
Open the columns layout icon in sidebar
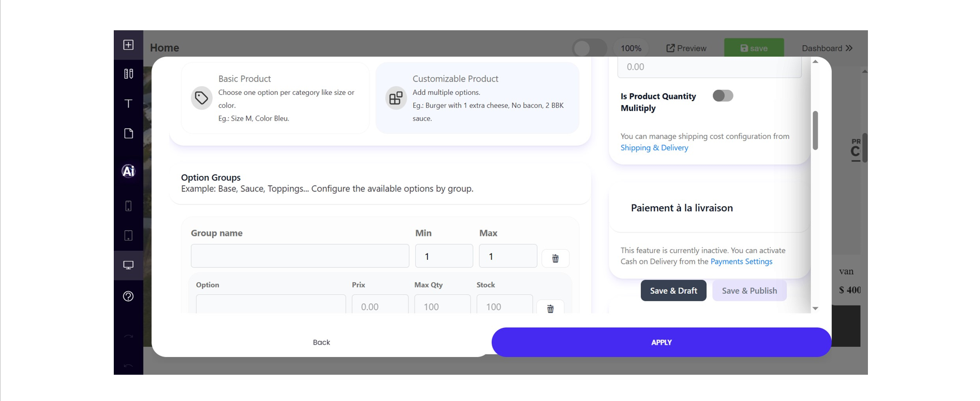tap(128, 74)
